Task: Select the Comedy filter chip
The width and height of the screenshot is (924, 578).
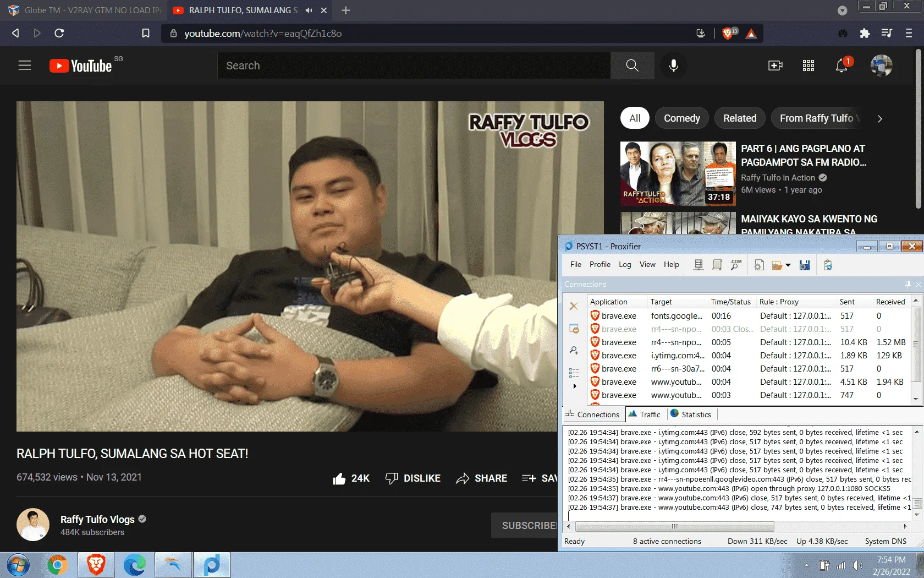Action: click(x=682, y=118)
